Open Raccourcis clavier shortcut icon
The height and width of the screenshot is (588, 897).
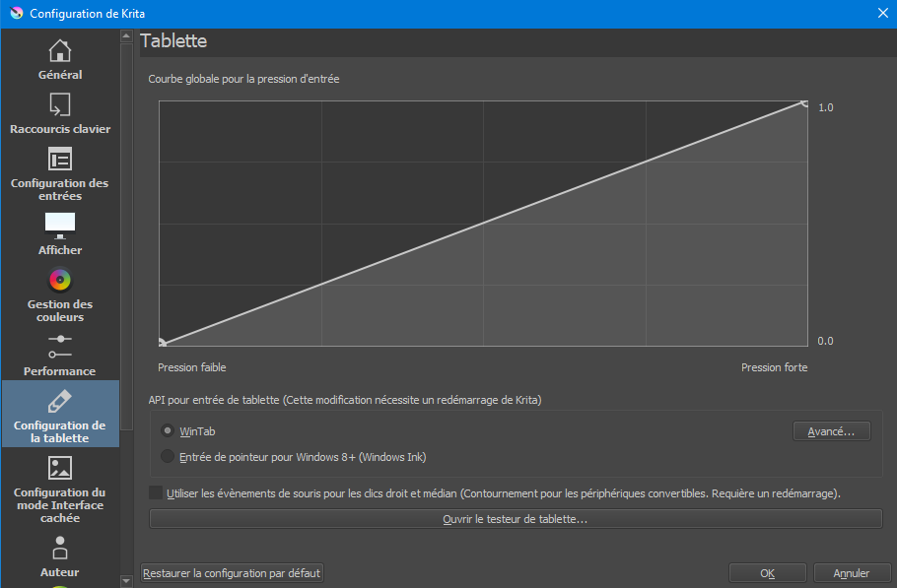(59, 105)
